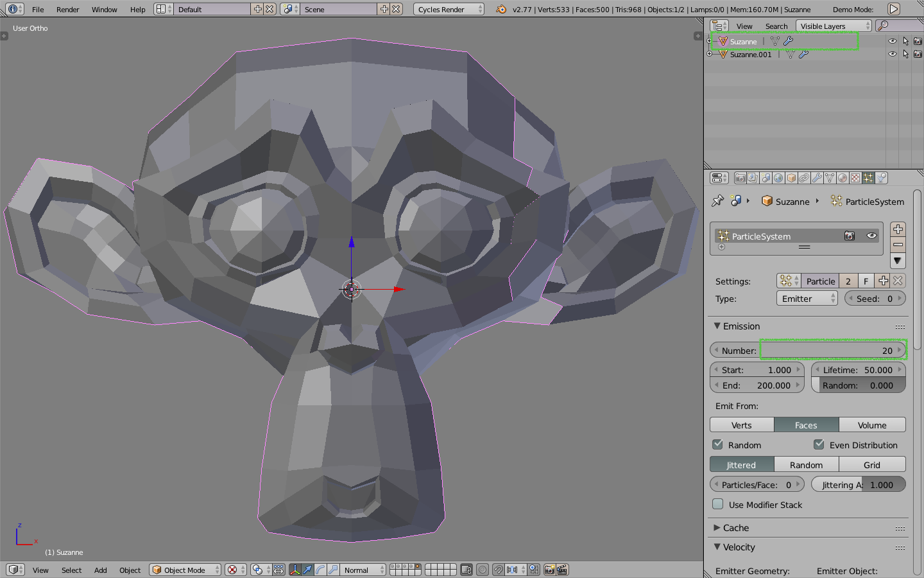Expand Suzanne.001 tree item in outliner
This screenshot has width=924, height=578.
coord(710,55)
